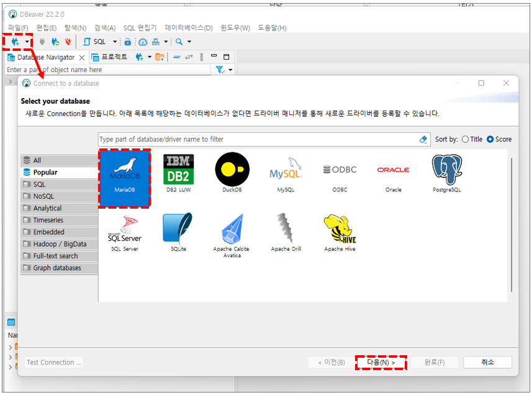Close the Database Navigator tab
Viewport: 532px width, 395px height.
pyautogui.click(x=82, y=58)
